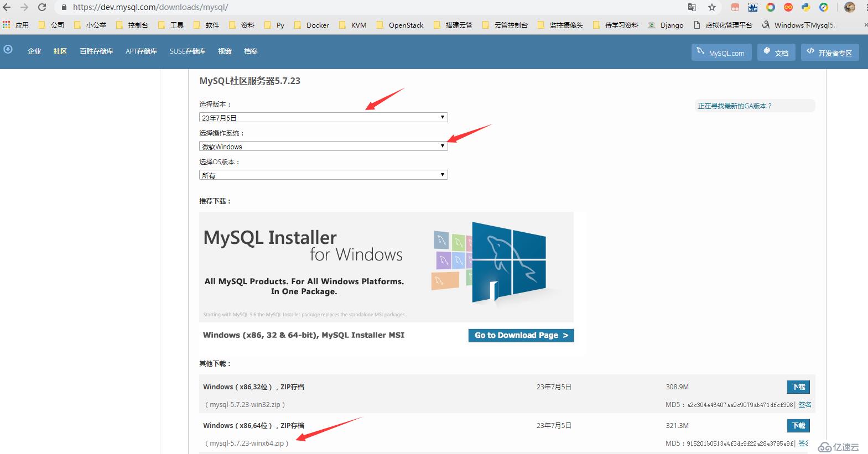Image resolution: width=868 pixels, height=454 pixels.
Task: Switch to the 档案 tab
Action: [x=251, y=51]
